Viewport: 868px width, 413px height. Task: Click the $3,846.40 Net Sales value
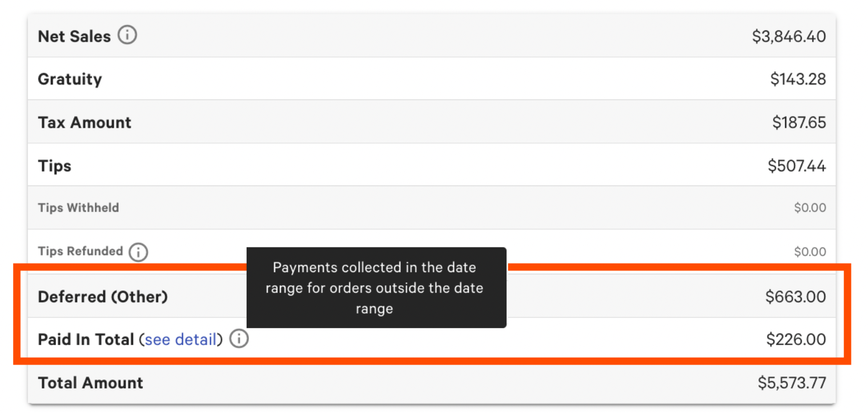coord(789,37)
